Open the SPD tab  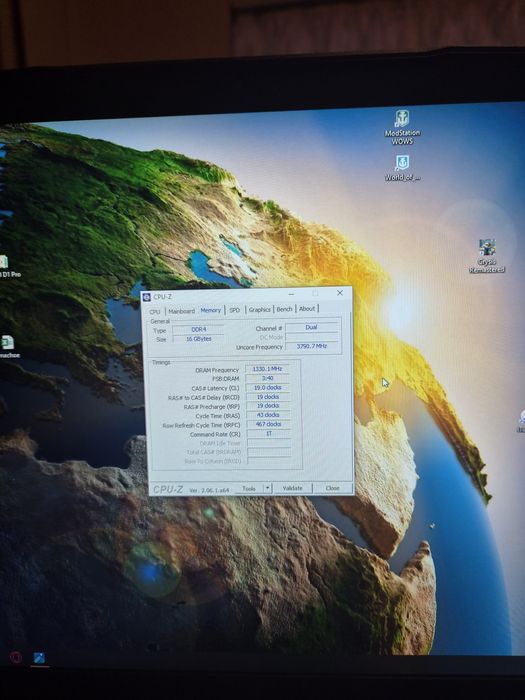pos(235,310)
